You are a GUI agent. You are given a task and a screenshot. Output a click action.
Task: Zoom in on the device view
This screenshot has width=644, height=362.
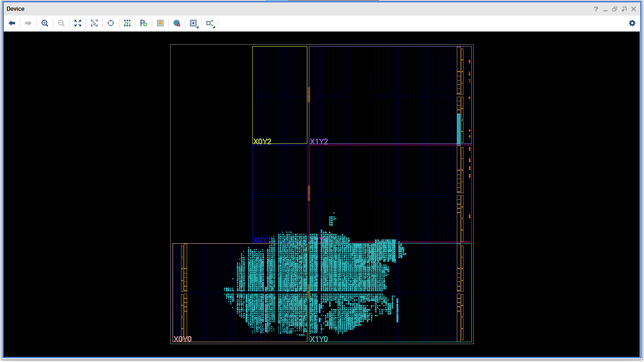click(x=45, y=23)
